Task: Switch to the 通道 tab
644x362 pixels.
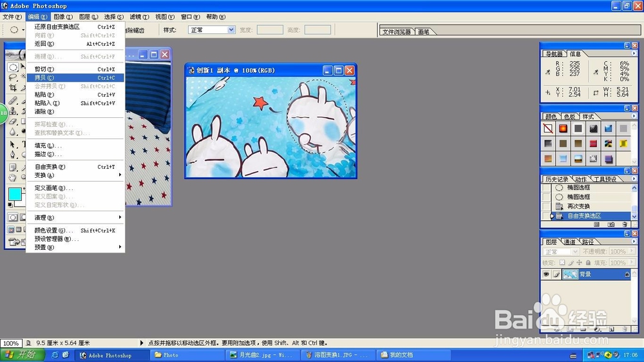Action: point(569,242)
